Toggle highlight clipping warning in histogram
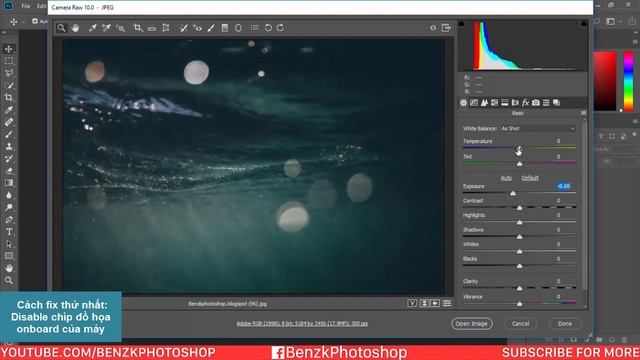The image size is (640, 360). pyautogui.click(x=584, y=24)
